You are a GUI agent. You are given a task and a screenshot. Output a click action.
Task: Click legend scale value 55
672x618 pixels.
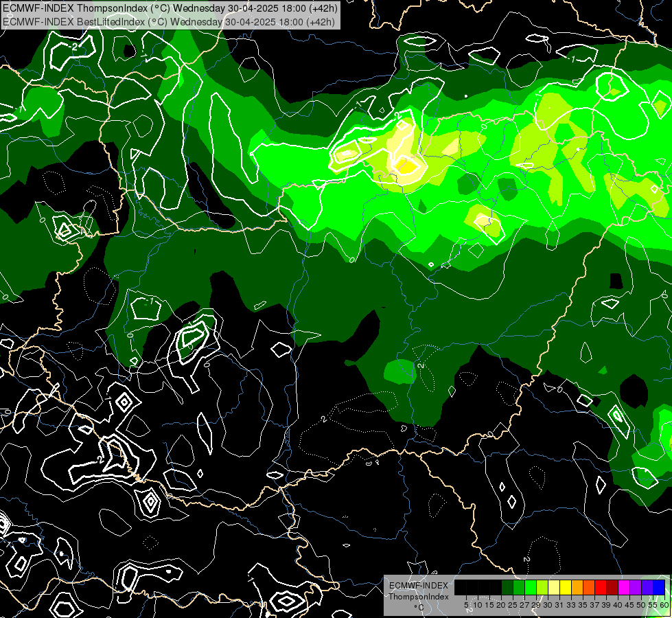click(653, 605)
